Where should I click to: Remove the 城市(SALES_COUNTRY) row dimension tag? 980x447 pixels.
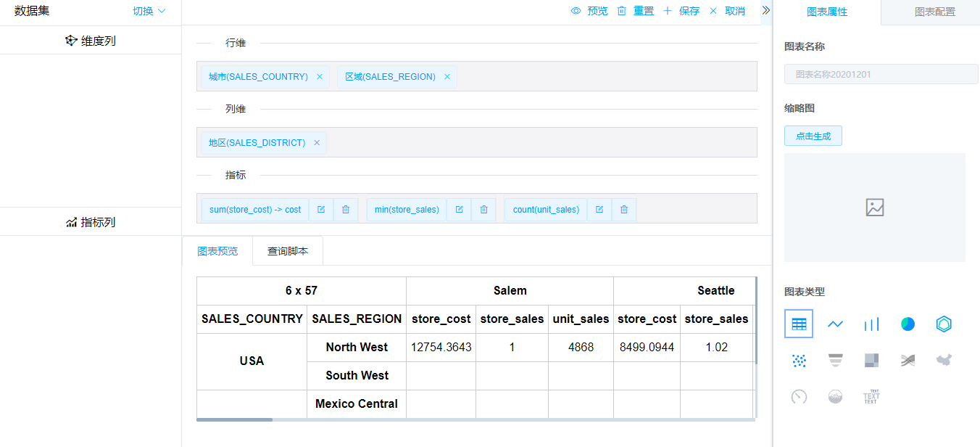(320, 77)
